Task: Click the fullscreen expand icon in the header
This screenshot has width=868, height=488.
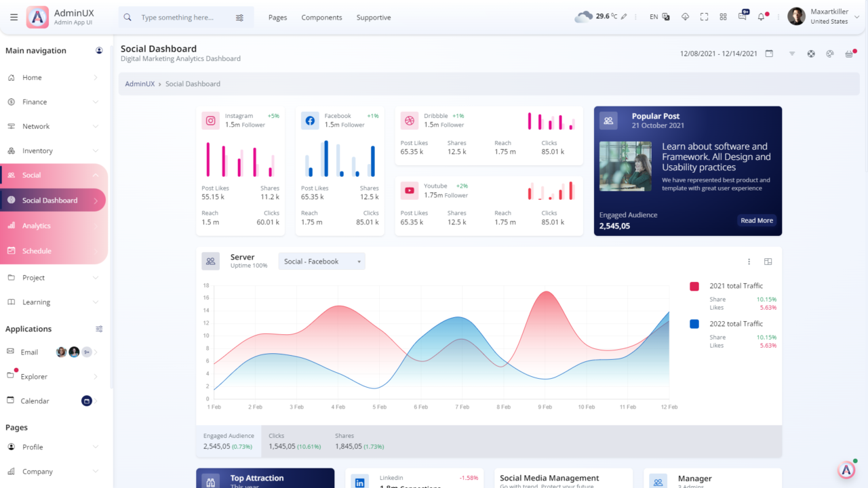Action: [x=704, y=16]
